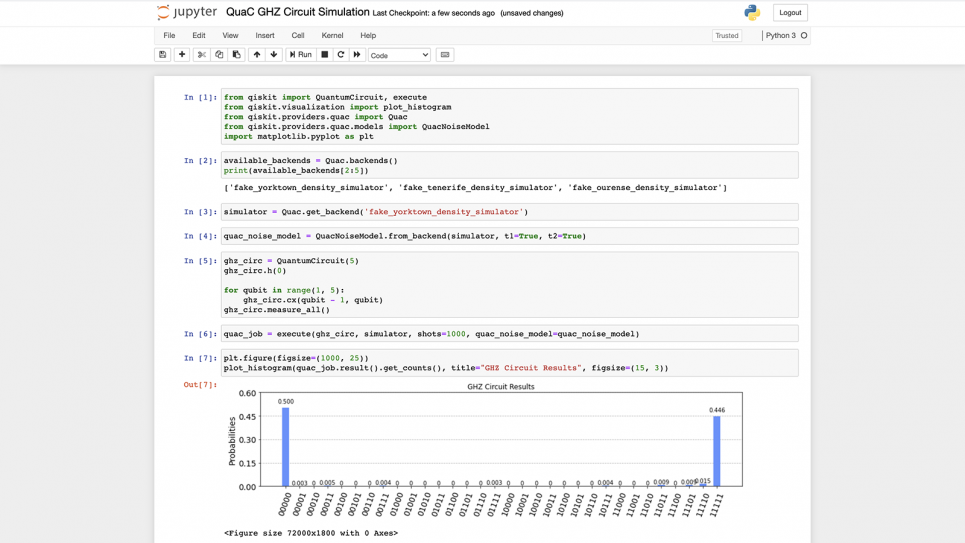Click the Logout button
The width and height of the screenshot is (965, 543).
[790, 13]
